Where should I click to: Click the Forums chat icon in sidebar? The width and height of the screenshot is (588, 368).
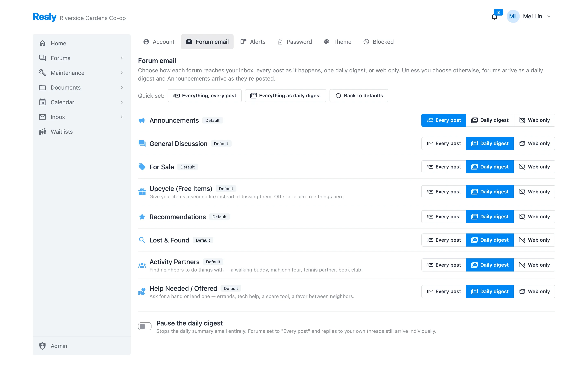[42, 58]
